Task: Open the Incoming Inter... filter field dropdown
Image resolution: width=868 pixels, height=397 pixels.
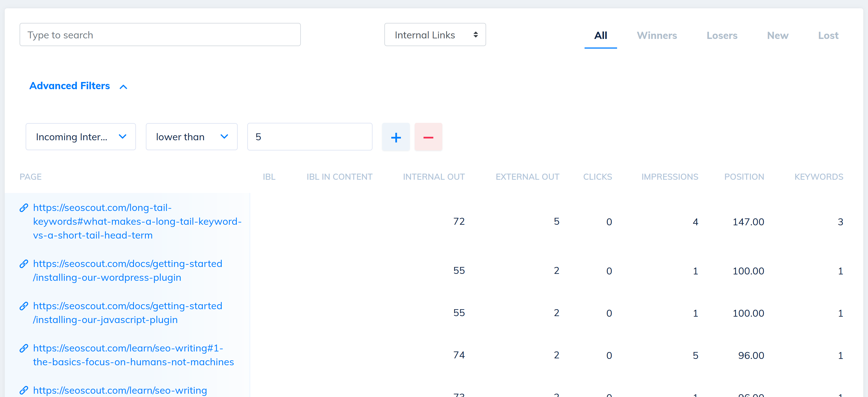Action: pyautogui.click(x=81, y=137)
